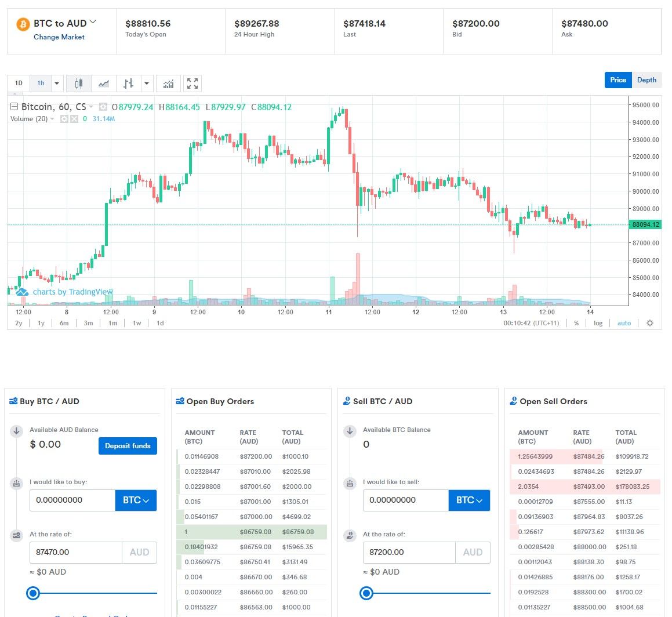
Task: Set chart range to 1d
Action: pyautogui.click(x=160, y=324)
